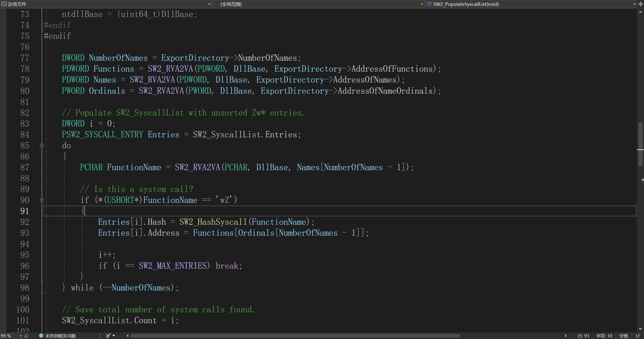Open the 杂项文件 project dropdown
644x339 pixels.
209,4
